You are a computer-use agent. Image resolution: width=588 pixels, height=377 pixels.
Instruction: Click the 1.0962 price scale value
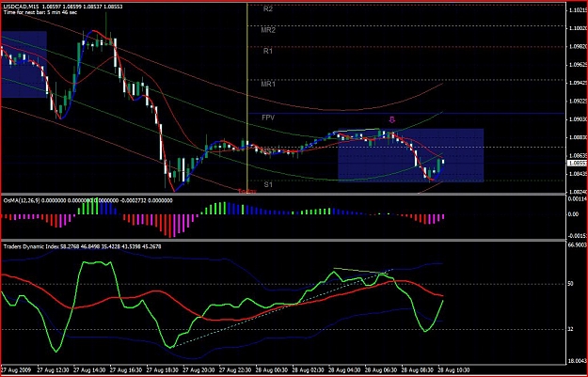click(x=578, y=65)
